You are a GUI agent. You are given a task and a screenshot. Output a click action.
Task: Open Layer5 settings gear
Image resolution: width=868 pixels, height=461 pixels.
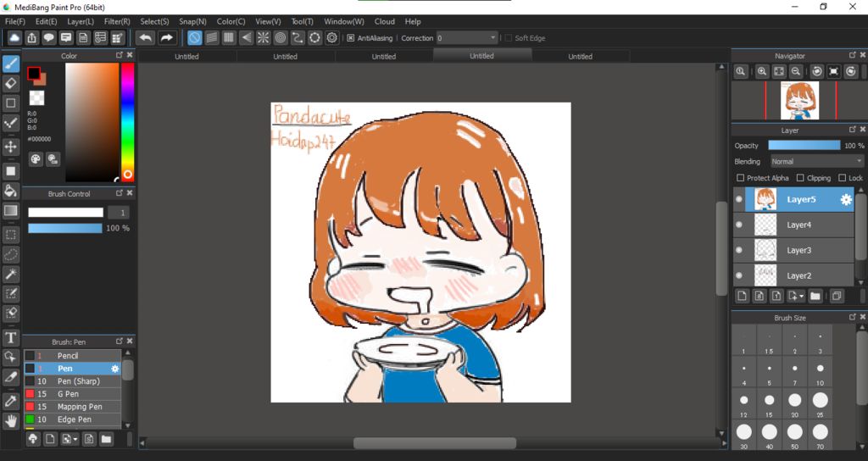[x=846, y=200]
